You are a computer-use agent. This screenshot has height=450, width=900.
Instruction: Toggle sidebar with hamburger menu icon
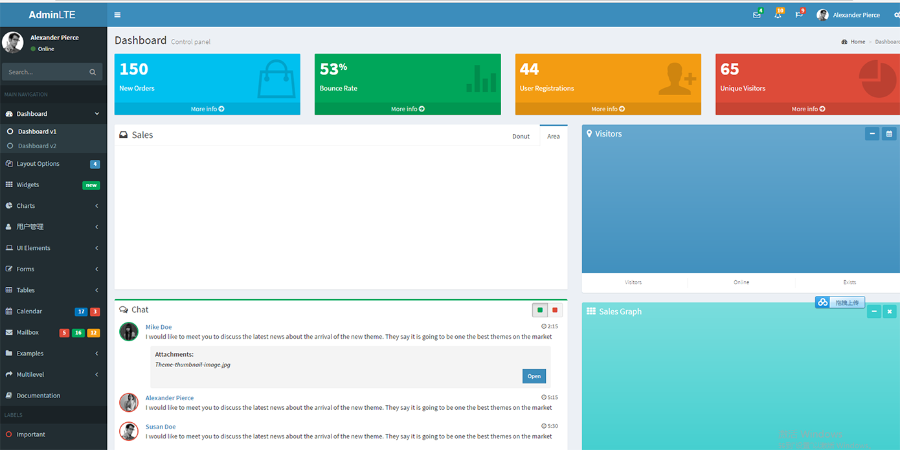click(x=118, y=15)
